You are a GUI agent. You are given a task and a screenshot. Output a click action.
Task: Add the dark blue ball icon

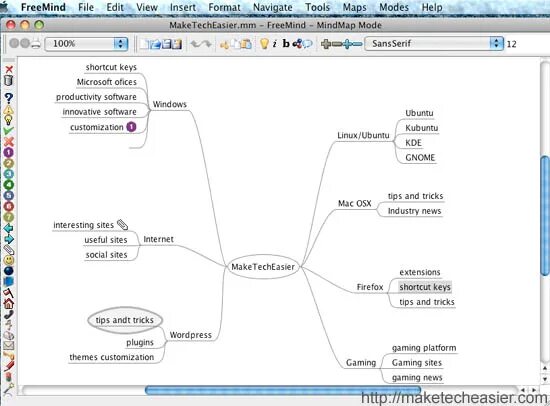pos(9,271)
